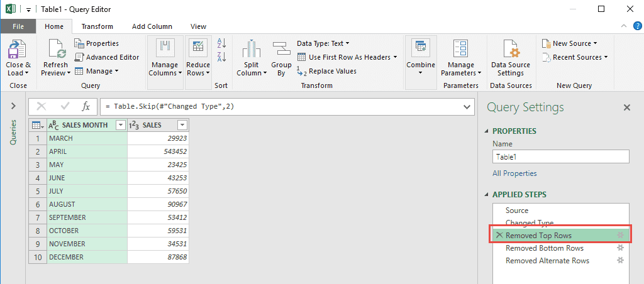The height and width of the screenshot is (284, 644).
Task: Open settings gear for Removed Alternate Rows
Action: tap(621, 260)
